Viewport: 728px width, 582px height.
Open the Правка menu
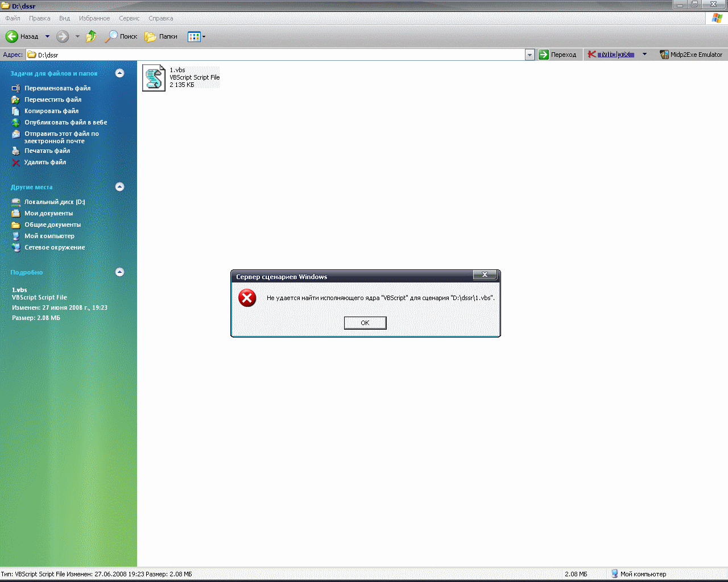tap(40, 18)
